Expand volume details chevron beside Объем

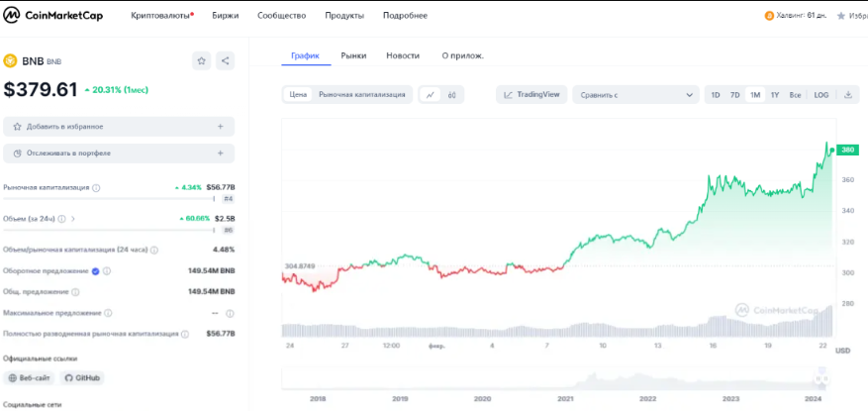[x=73, y=219]
